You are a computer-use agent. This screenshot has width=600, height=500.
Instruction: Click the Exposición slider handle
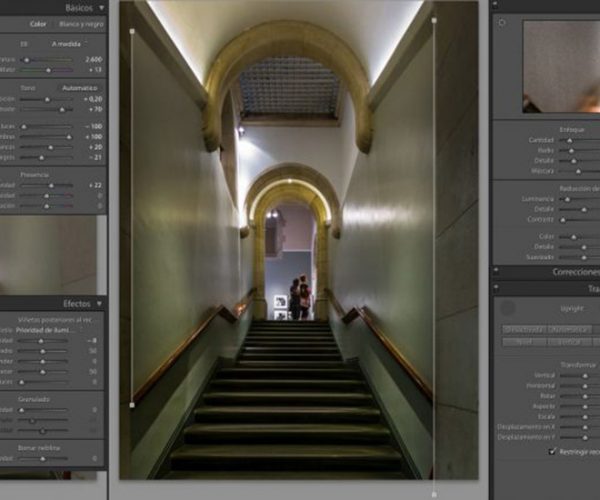(47, 100)
